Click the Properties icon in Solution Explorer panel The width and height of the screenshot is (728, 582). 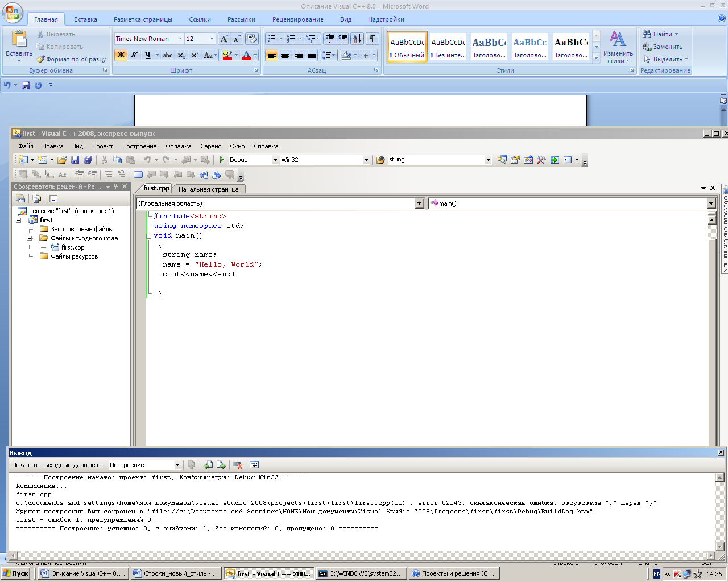(x=20, y=198)
